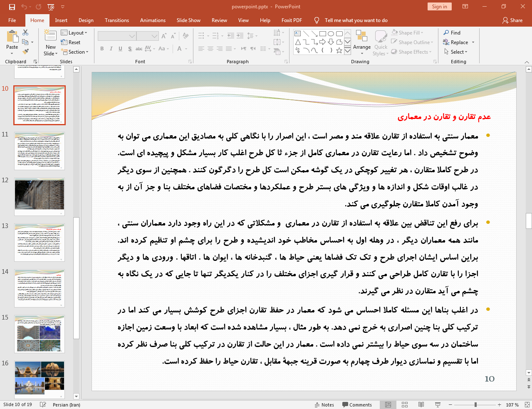Open the Arrange tool

point(362,42)
